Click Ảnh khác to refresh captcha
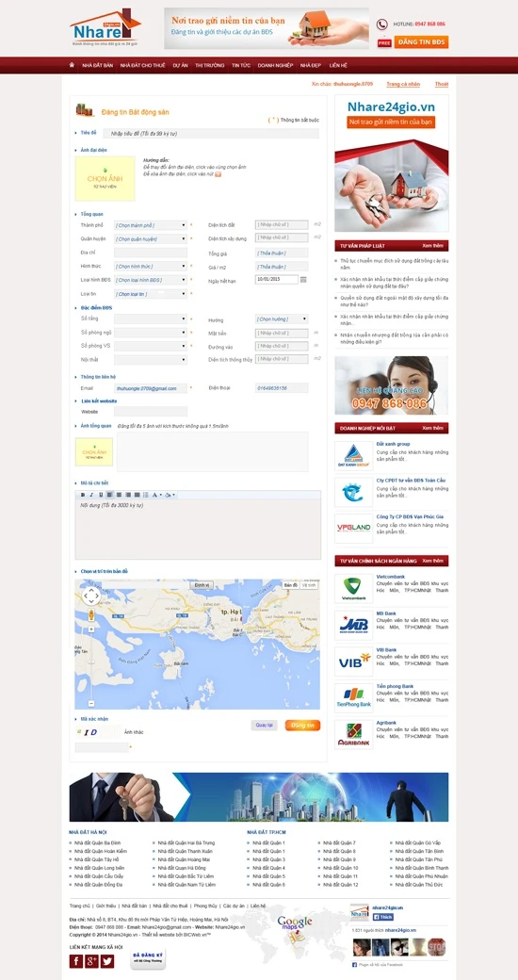 134,732
